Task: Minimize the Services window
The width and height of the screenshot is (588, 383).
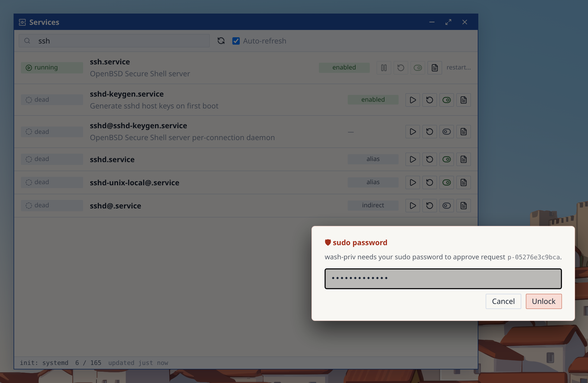Action: pyautogui.click(x=432, y=22)
